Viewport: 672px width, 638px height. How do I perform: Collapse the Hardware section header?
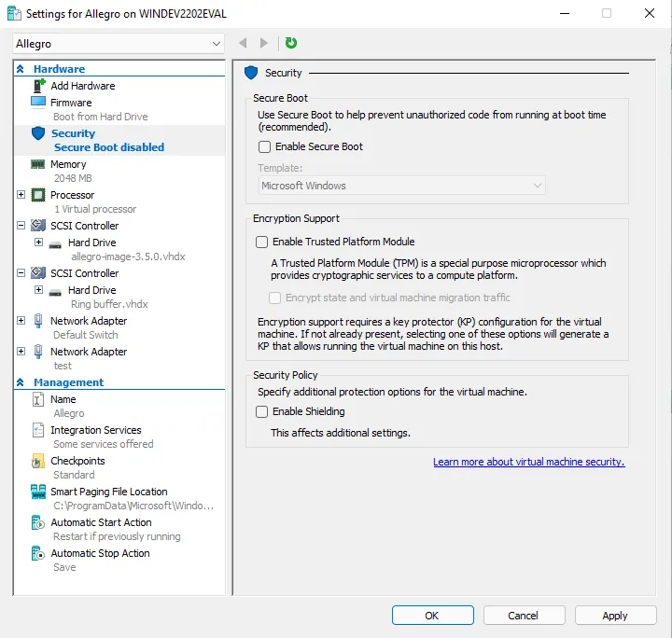click(21, 69)
